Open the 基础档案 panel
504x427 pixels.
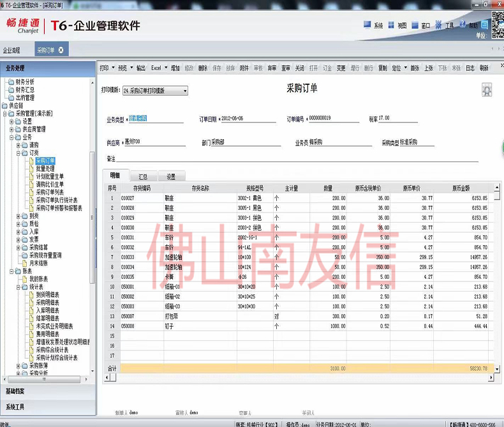48,391
